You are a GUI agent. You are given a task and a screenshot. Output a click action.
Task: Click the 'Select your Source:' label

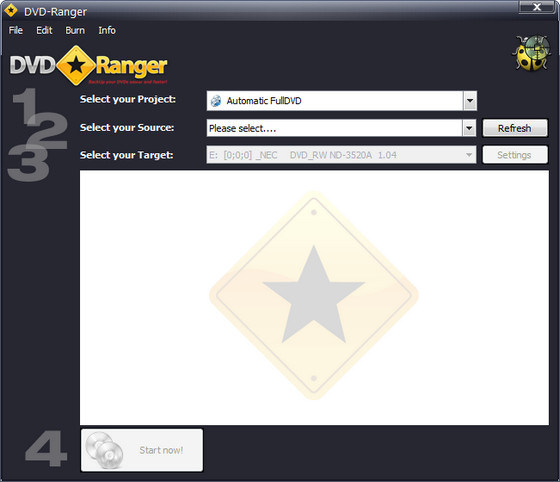(127, 127)
